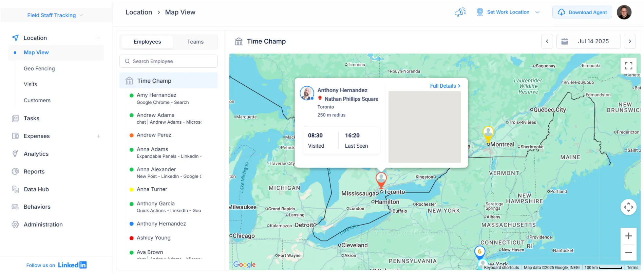
Task: Open Map View in sidebar
Action: coord(36,52)
